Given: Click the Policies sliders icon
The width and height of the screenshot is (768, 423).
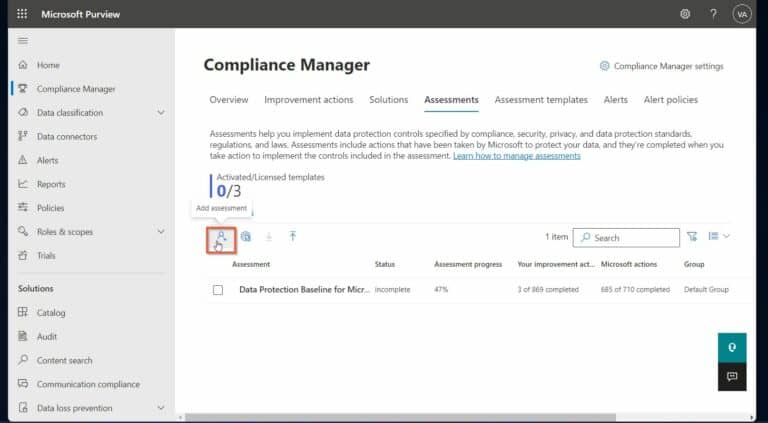Looking at the screenshot, I should tap(23, 208).
